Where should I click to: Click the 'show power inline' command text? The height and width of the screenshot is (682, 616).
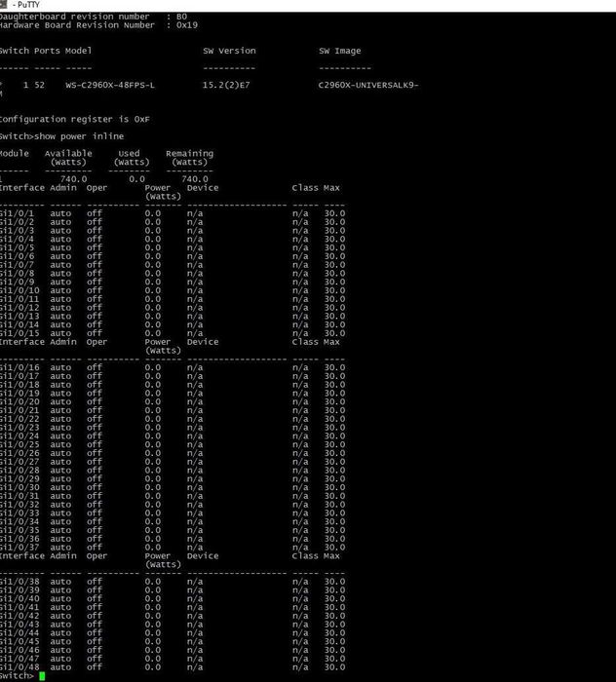pos(79,136)
